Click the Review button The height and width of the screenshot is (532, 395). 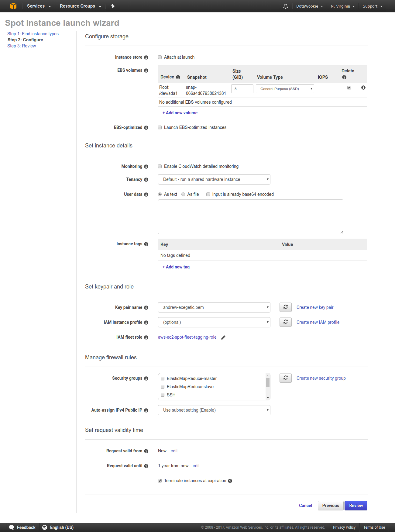tap(356, 506)
